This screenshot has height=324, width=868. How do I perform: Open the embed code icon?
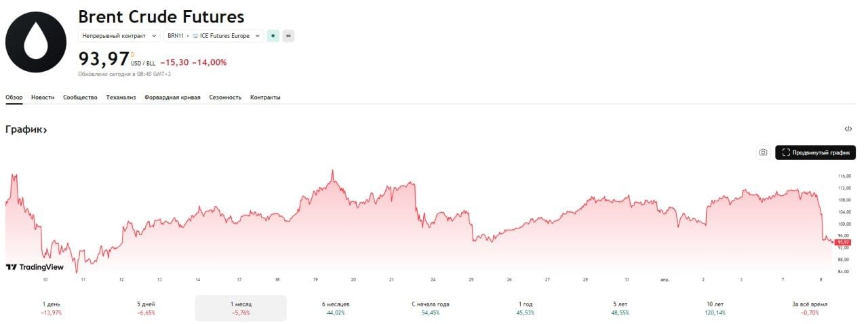848,129
